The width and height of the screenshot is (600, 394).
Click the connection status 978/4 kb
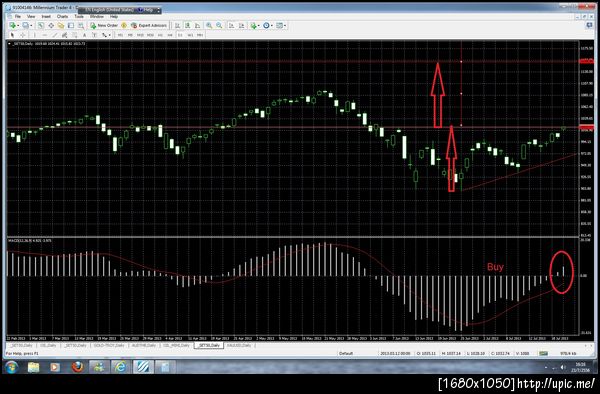pyautogui.click(x=568, y=353)
